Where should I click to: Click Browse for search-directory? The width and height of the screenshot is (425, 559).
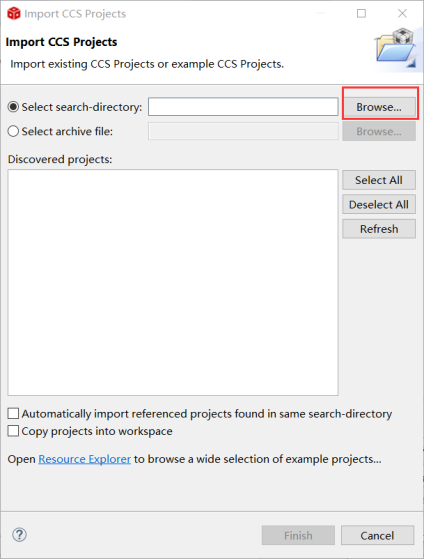click(x=379, y=107)
